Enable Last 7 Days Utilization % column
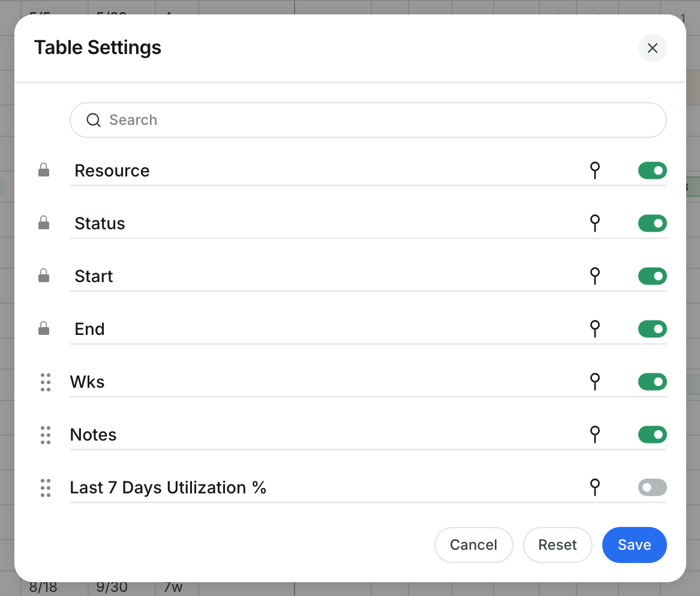700x596 pixels. pos(652,487)
